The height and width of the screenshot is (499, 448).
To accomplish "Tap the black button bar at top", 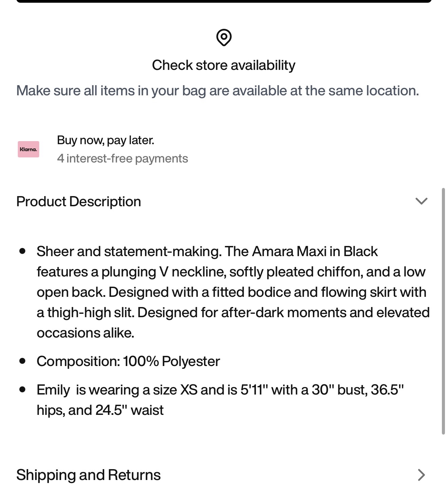I will click(x=224, y=1).
